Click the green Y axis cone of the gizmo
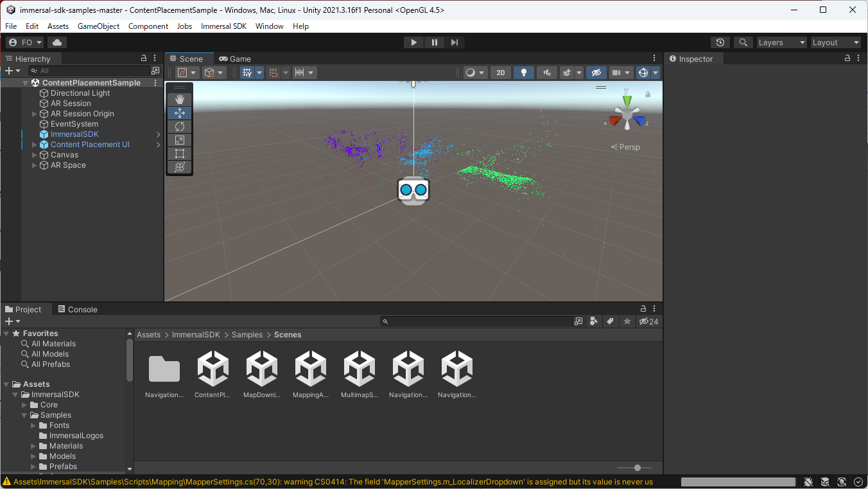Screen dimensions: 868x489 coord(627,101)
